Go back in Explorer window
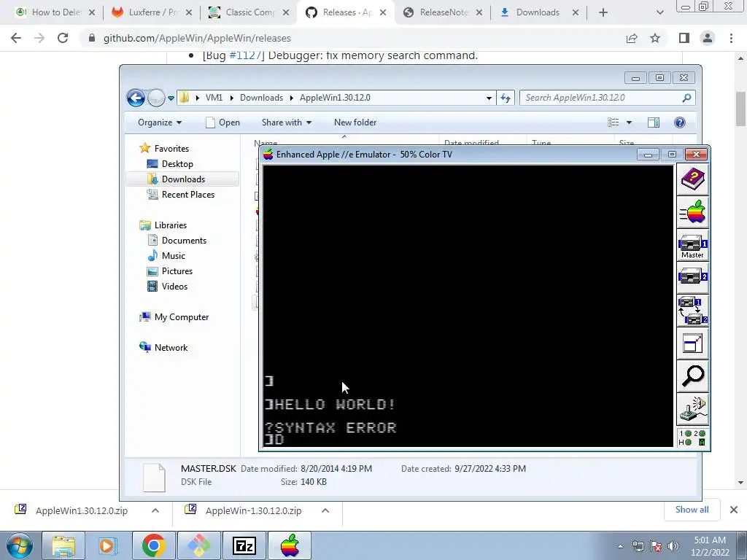747x560 pixels. 136,98
